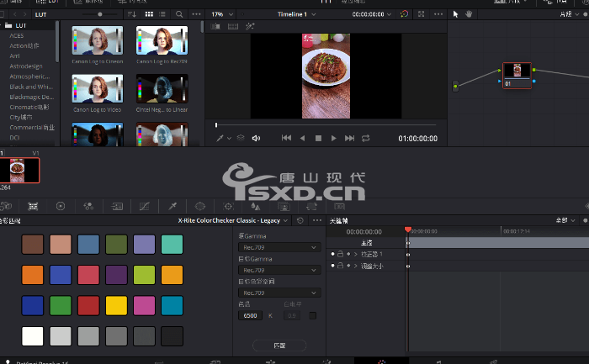Reset the Color Match palette
Viewport: 589px width, 364px height.
[300, 220]
